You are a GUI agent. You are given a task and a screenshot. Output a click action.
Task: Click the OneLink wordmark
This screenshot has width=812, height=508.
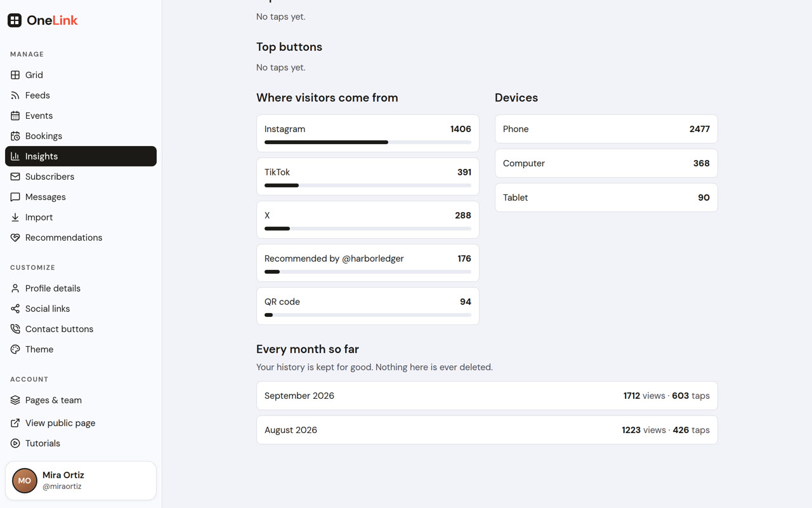[52, 20]
